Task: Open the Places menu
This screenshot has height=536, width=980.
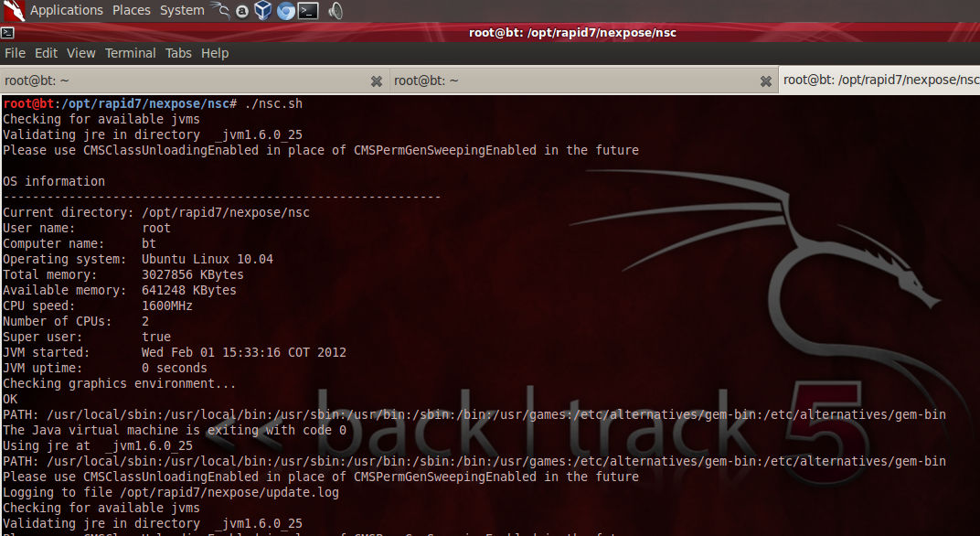Action: [x=132, y=10]
